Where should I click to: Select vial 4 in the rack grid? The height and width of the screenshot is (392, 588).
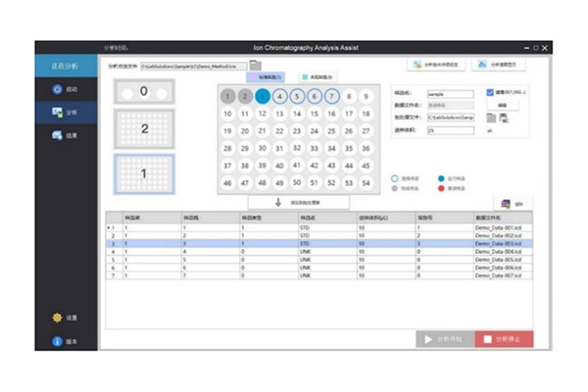pos(279,96)
